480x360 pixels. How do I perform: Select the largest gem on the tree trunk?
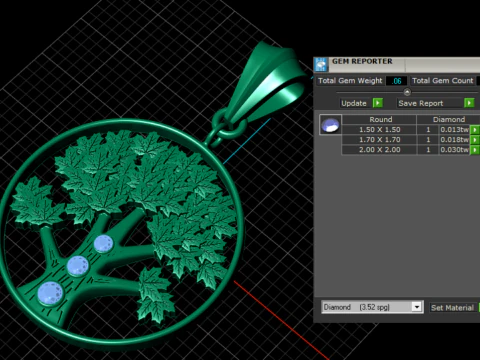50,293
